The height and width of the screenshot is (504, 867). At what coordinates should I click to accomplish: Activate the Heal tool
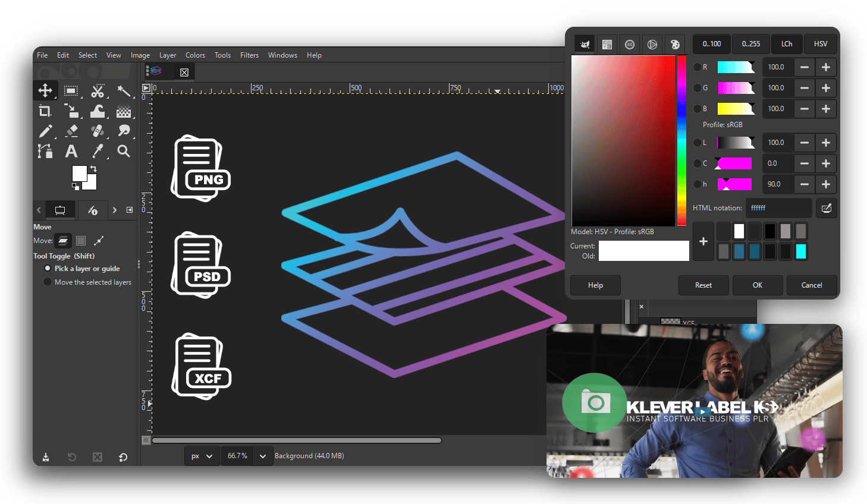98,131
